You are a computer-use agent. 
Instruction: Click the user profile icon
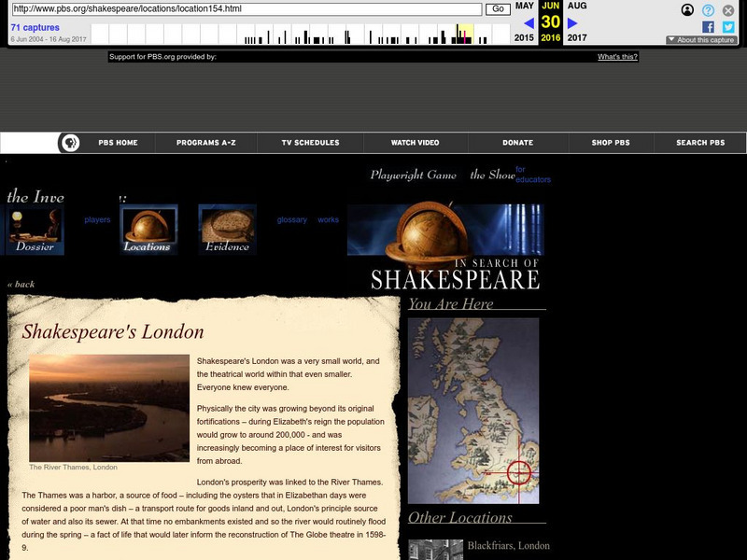tap(687, 10)
